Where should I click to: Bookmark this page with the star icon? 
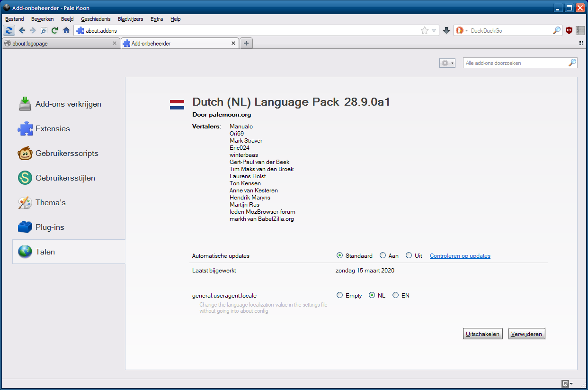point(425,30)
